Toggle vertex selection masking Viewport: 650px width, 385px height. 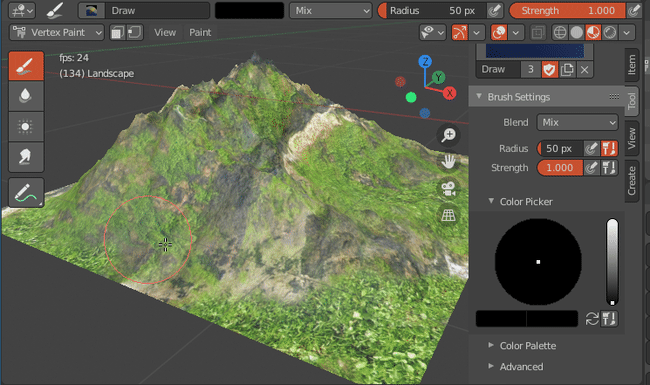(135, 32)
